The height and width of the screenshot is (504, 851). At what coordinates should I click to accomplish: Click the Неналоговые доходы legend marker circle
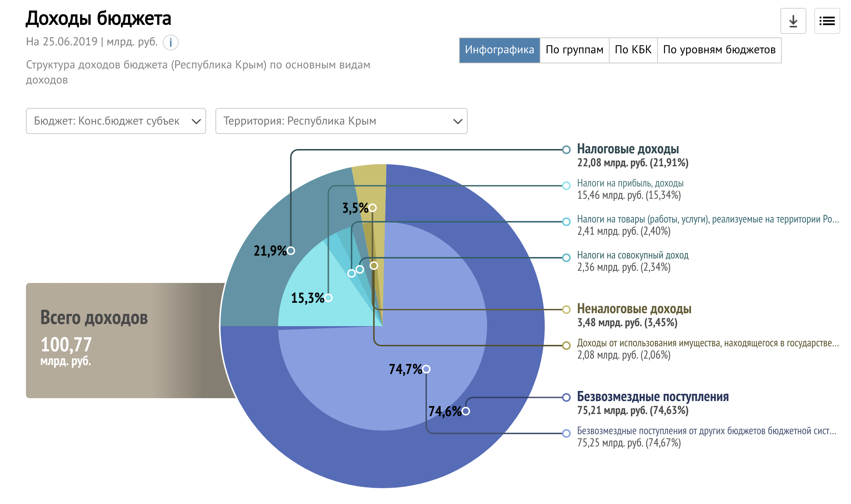[x=566, y=310]
